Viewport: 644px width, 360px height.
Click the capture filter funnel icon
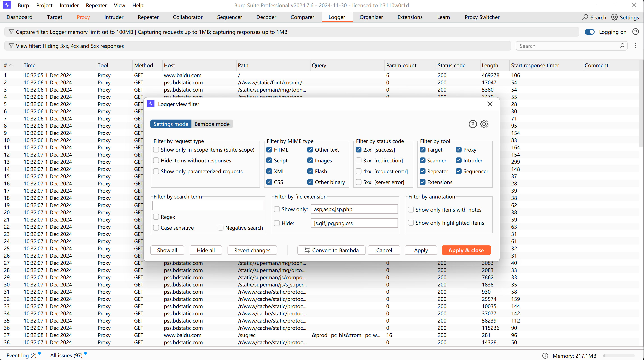point(11,32)
